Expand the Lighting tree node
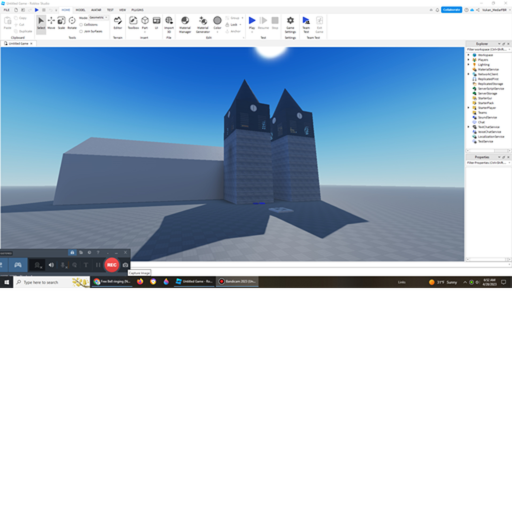The image size is (512, 512). pos(468,65)
